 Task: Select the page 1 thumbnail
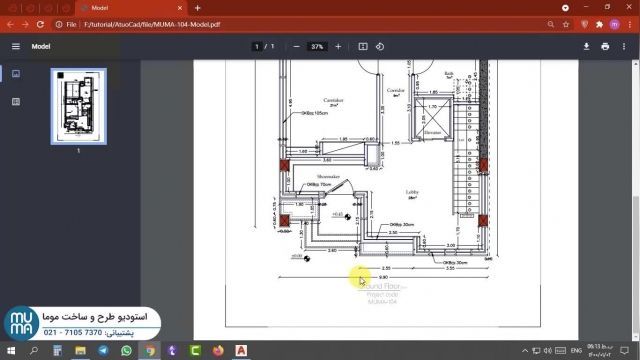79,107
